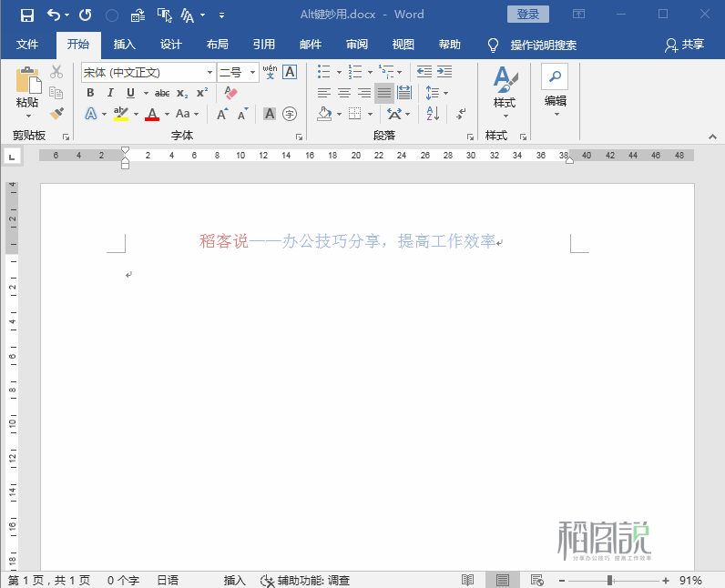Open the Find magnifier in Editing
This screenshot has height=588, width=725.
pos(555,76)
